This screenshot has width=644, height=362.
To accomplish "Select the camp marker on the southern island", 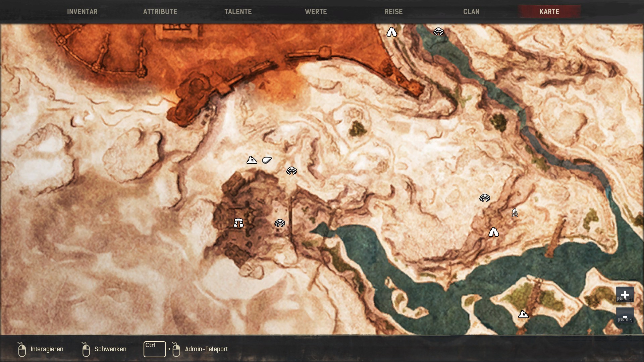I will 523,314.
